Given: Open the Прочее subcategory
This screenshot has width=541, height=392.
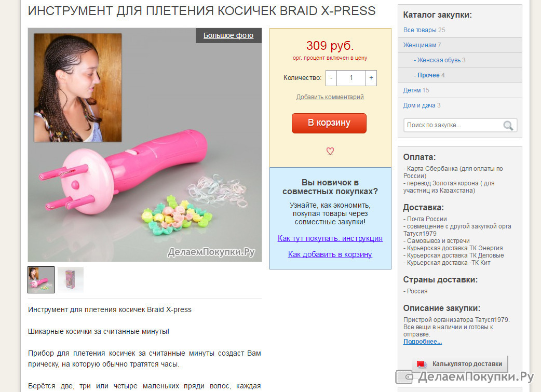Looking at the screenshot, I should [x=429, y=75].
